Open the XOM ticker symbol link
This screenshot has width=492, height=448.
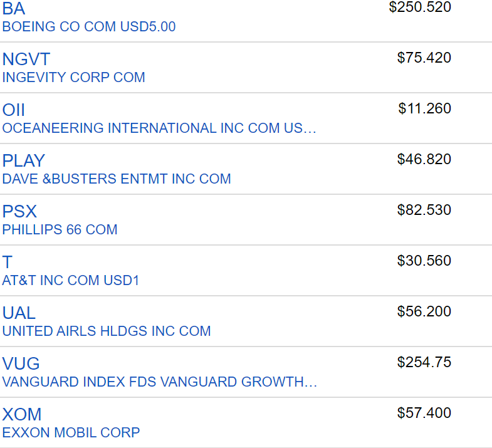pyautogui.click(x=22, y=415)
